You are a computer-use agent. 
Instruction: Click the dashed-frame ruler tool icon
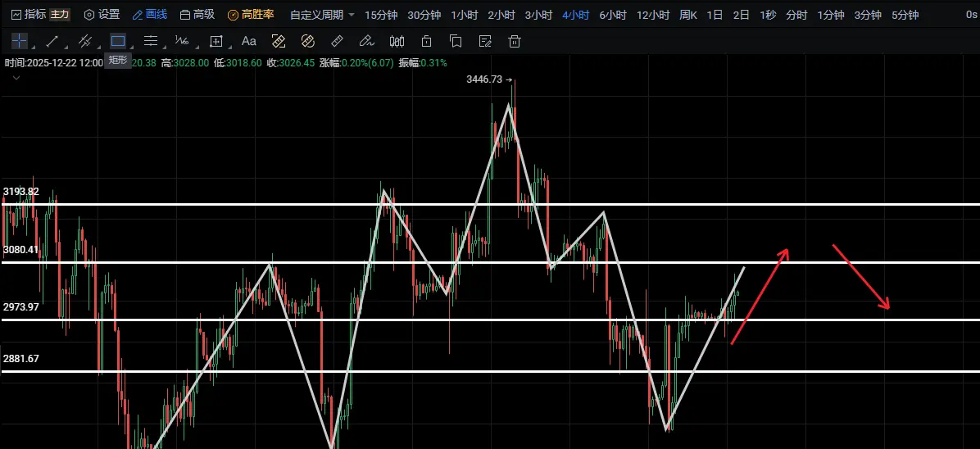point(278,41)
